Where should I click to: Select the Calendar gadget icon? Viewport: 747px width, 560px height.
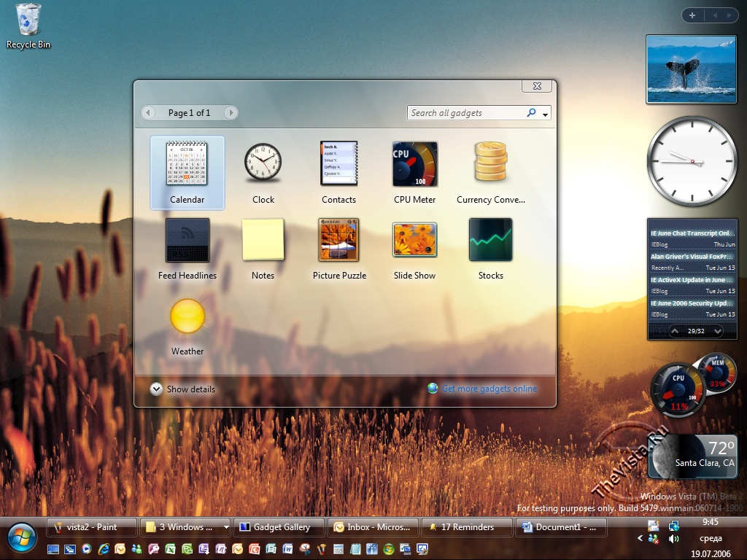click(x=187, y=164)
